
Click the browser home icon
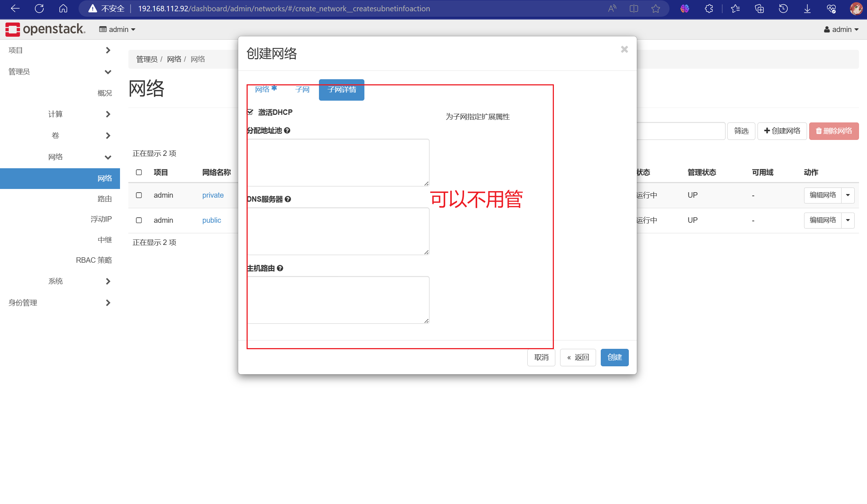[x=63, y=8]
